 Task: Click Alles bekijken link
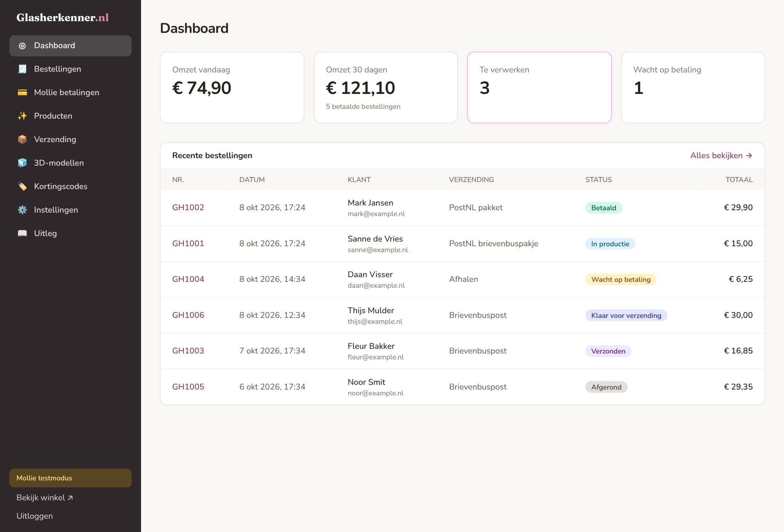tap(721, 155)
